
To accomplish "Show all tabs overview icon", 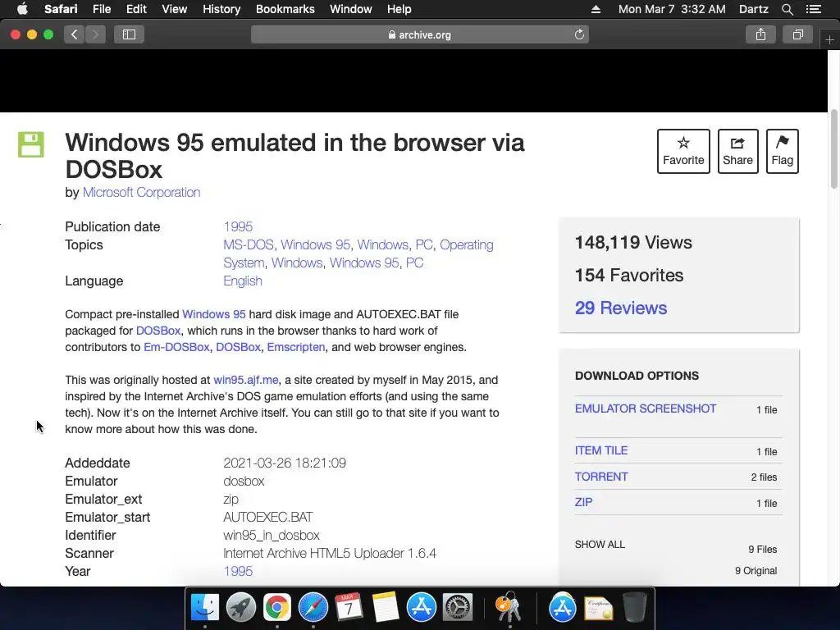I will pyautogui.click(x=797, y=34).
